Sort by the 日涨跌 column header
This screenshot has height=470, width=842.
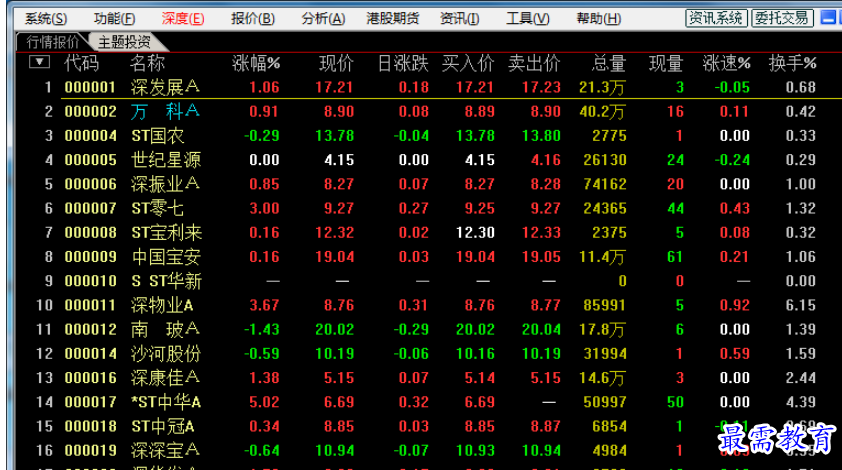click(403, 63)
